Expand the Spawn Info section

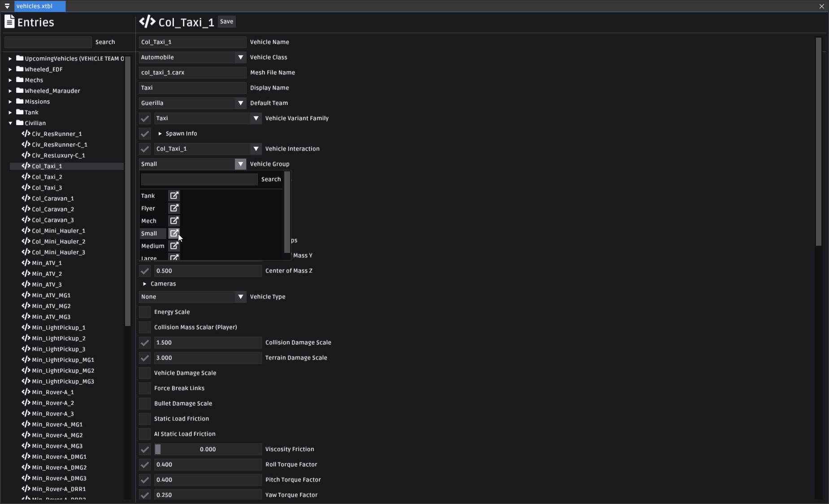[160, 134]
